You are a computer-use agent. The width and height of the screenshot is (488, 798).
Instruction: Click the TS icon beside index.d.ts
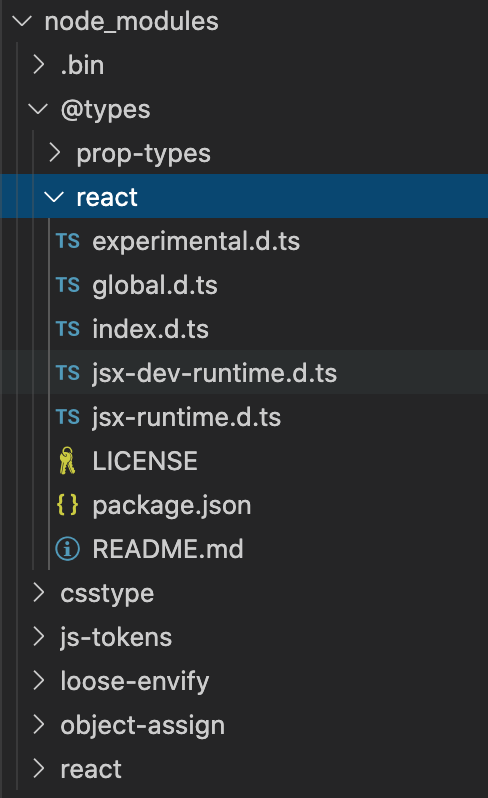(68, 329)
